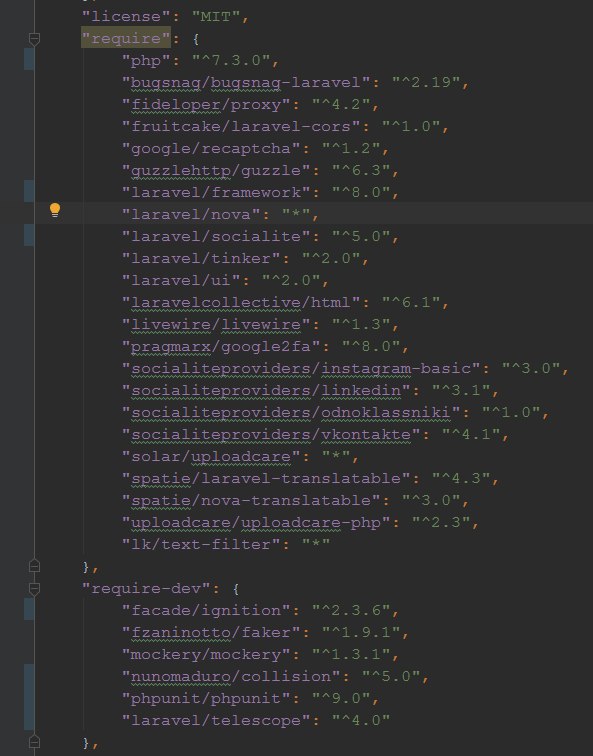593x756 pixels.
Task: Click "spatie/laravel-translatable" package name
Action: pyautogui.click(x=266, y=478)
